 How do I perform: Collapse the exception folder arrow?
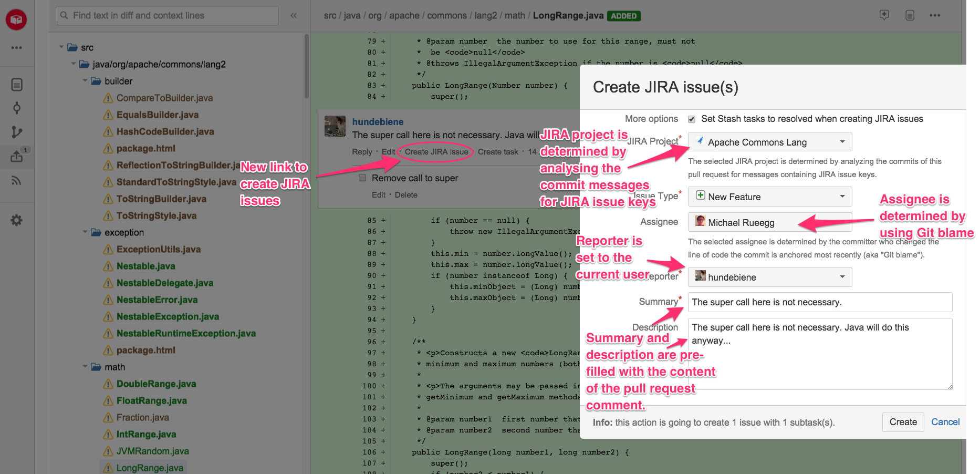coord(85,232)
